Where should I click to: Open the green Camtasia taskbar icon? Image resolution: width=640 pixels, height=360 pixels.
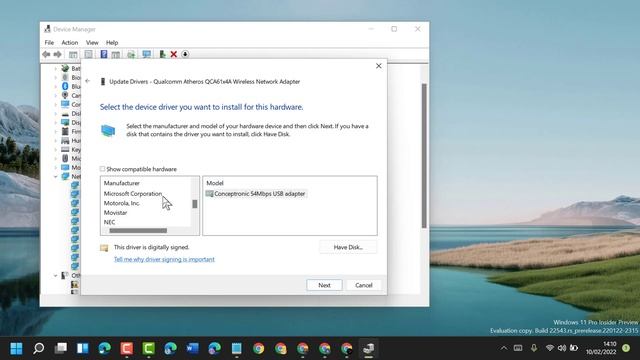[x=149, y=348]
